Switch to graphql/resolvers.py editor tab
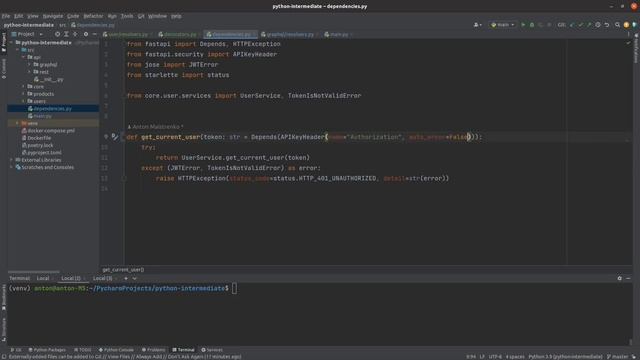Screen dimensions: 640x360 click(x=288, y=34)
